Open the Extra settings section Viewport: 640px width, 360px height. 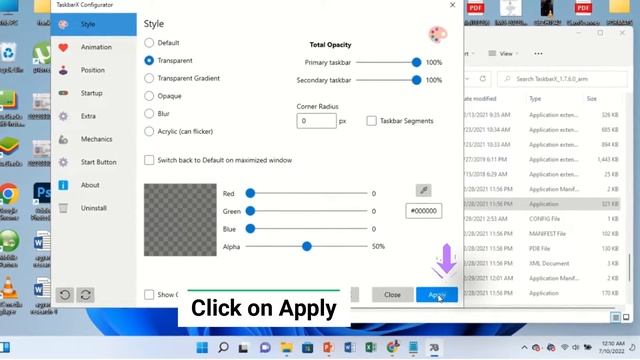93,116
